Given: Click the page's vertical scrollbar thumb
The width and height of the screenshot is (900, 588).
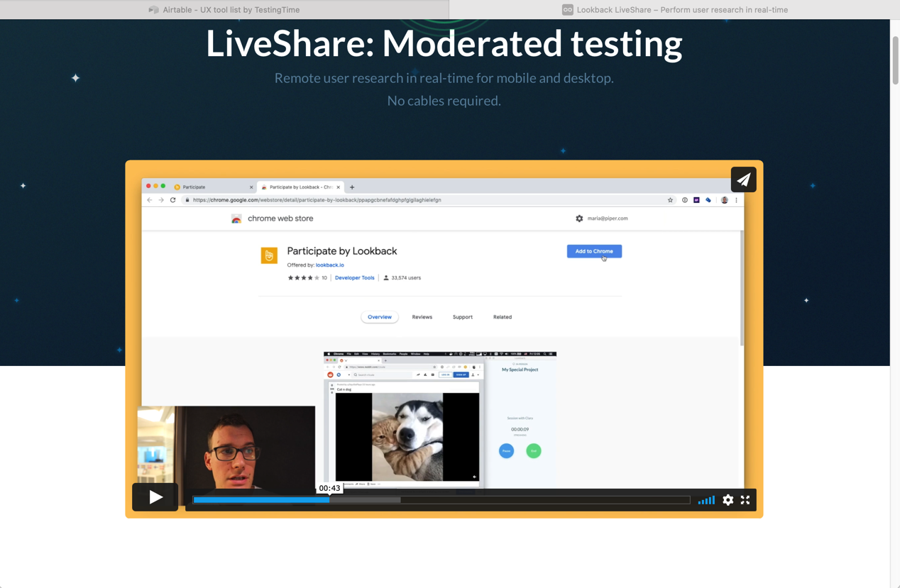Looking at the screenshot, I should click(x=895, y=60).
